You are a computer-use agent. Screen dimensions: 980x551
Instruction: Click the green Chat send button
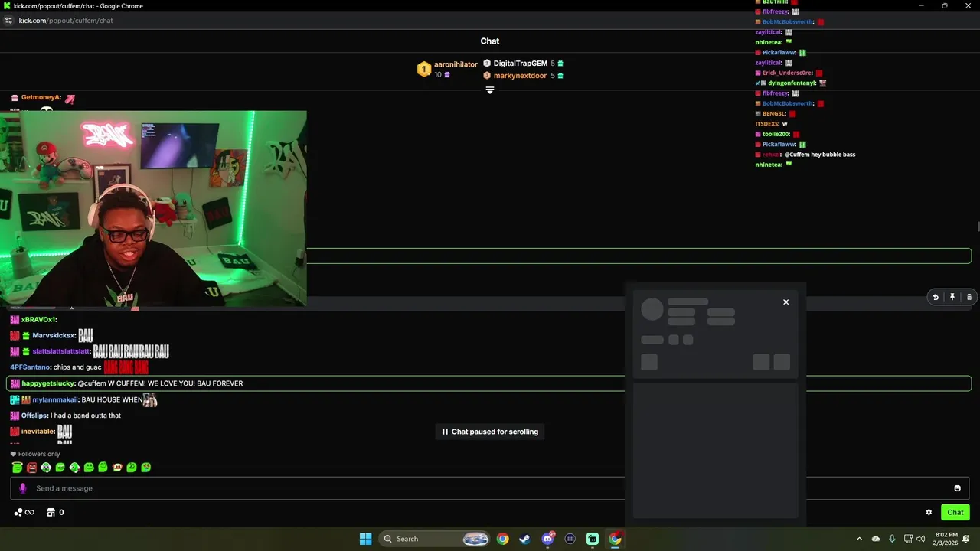tap(955, 513)
